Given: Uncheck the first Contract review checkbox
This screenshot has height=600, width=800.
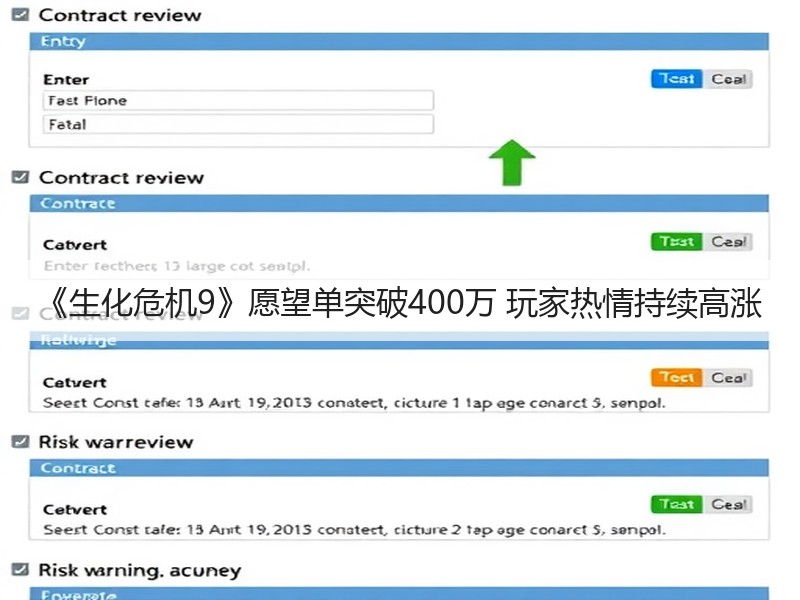Looking at the screenshot, I should click(x=20, y=15).
